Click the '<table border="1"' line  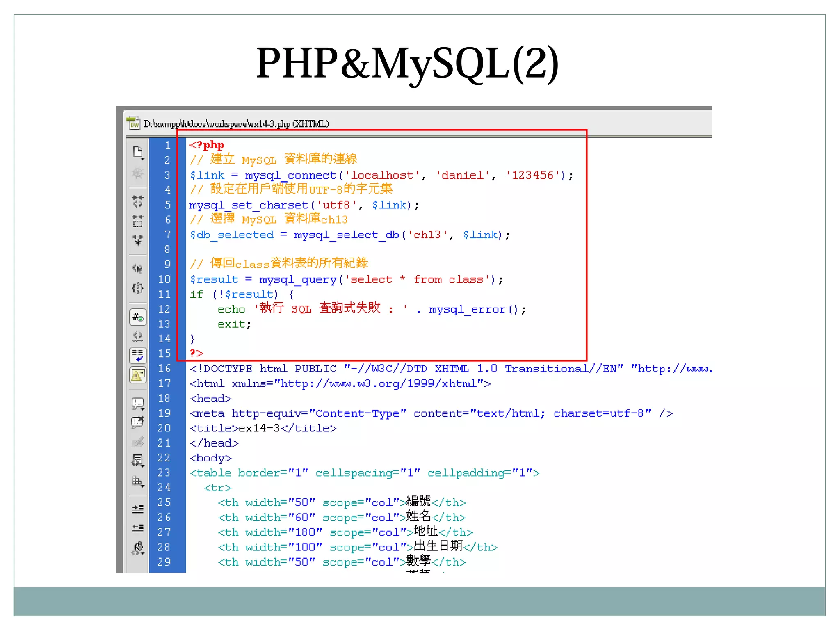(x=365, y=473)
